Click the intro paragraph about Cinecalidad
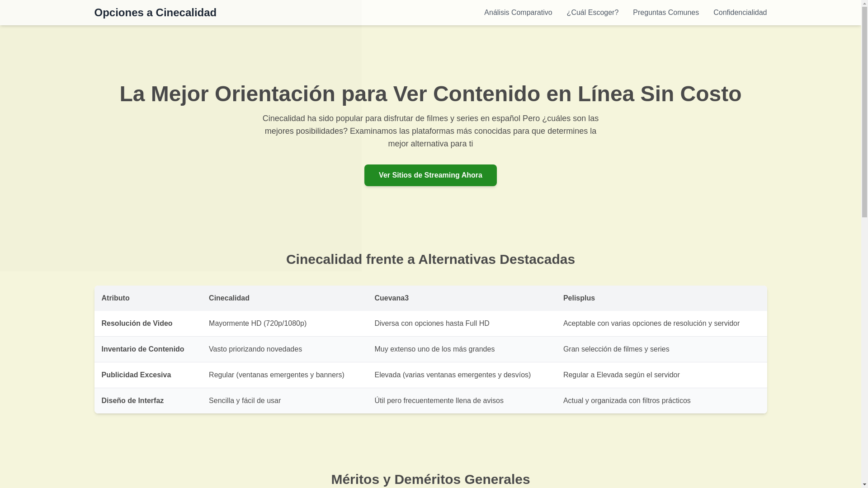This screenshot has width=868, height=488. [x=430, y=131]
